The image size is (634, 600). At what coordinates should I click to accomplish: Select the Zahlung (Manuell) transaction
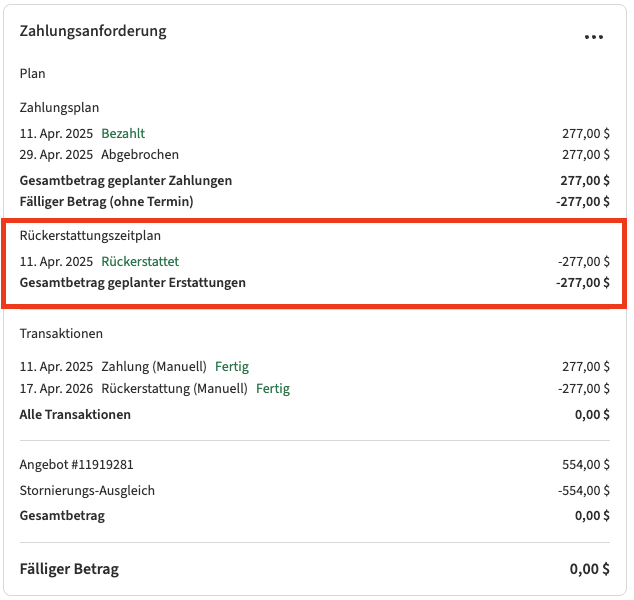(154, 367)
